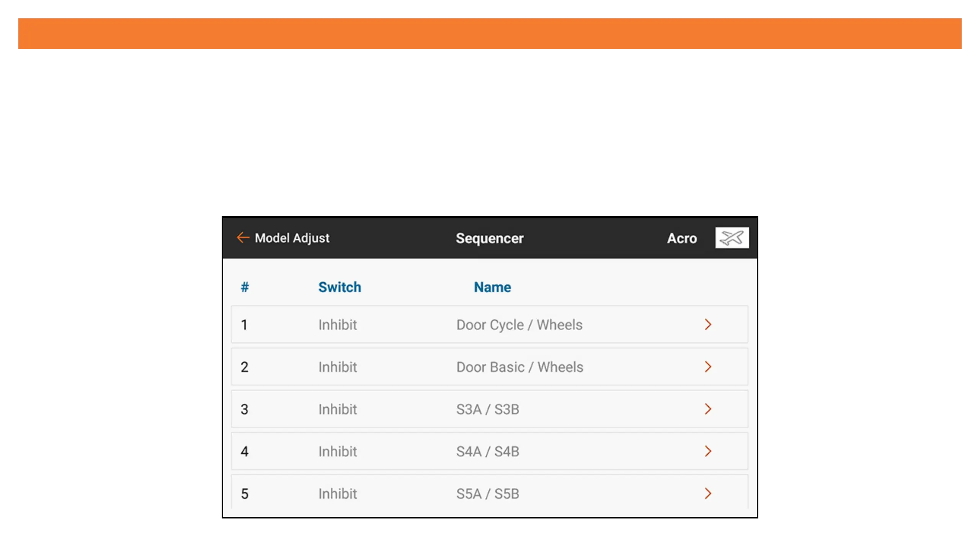Click the chevron on the S5A / S5B row
The width and height of the screenshot is (980, 551).
(708, 493)
